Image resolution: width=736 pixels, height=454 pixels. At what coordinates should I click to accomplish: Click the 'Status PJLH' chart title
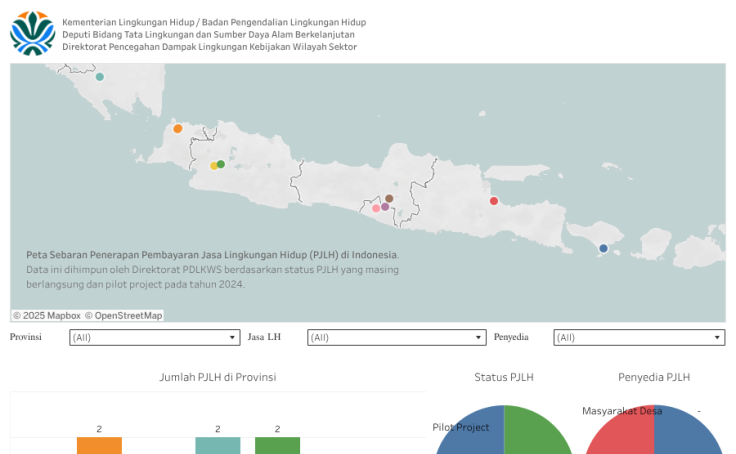coord(504,377)
